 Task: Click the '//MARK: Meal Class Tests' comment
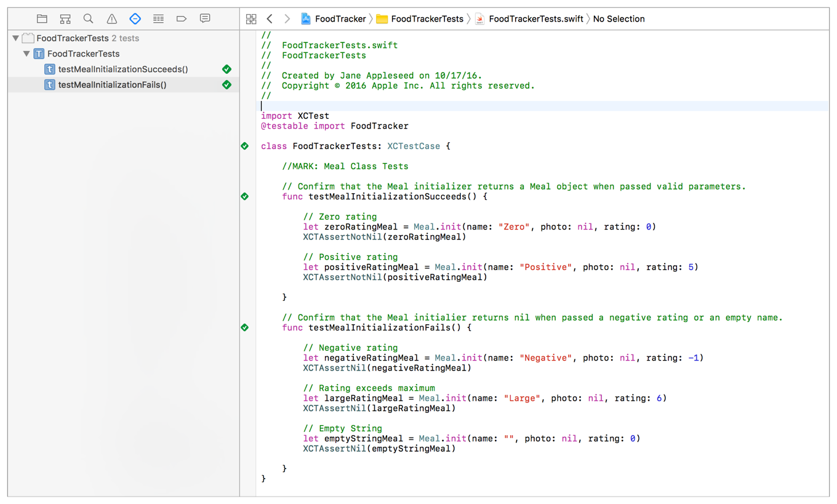point(345,166)
